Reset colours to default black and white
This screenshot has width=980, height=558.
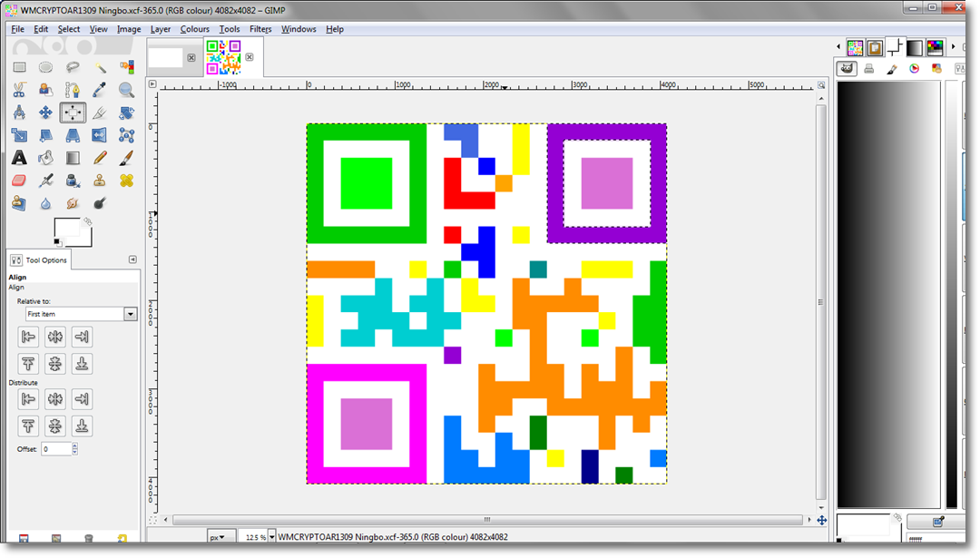(57, 242)
